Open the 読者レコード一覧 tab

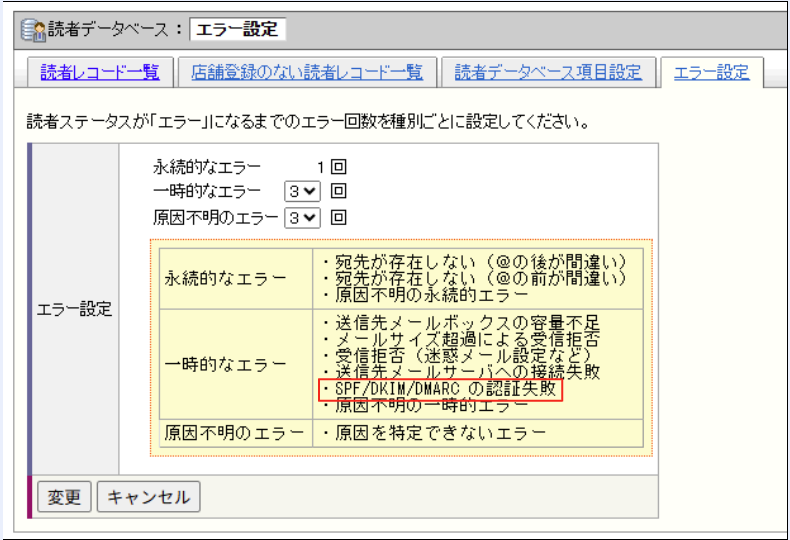[99, 72]
